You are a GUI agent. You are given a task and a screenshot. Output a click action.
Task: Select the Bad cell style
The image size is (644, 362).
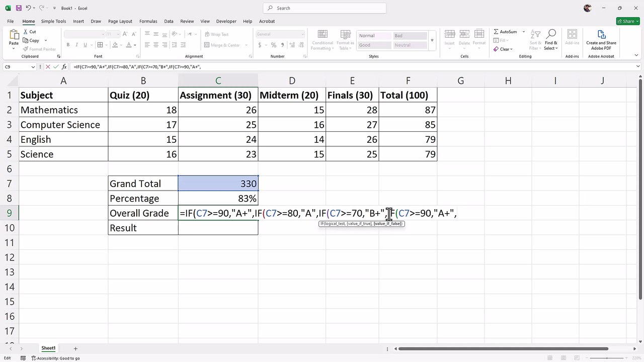[x=409, y=36]
